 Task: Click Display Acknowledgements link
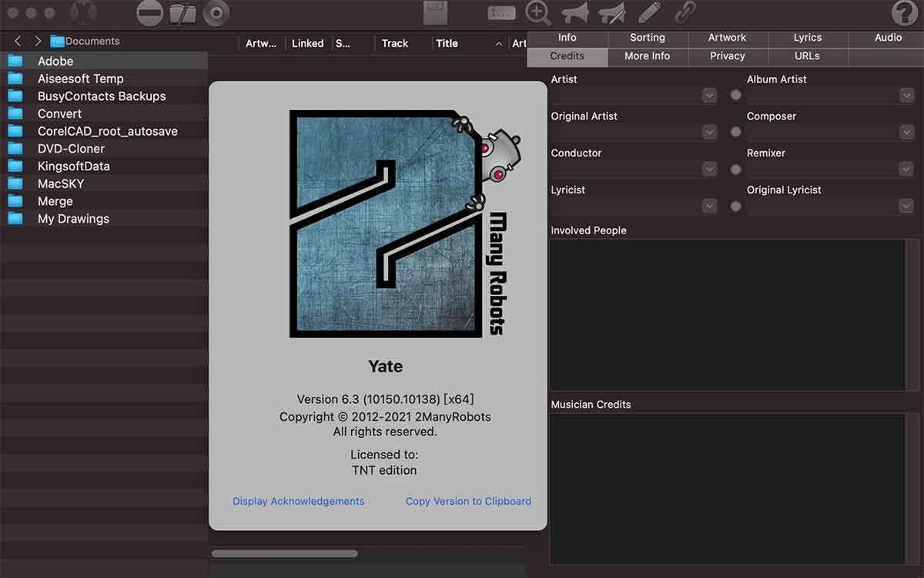(299, 501)
